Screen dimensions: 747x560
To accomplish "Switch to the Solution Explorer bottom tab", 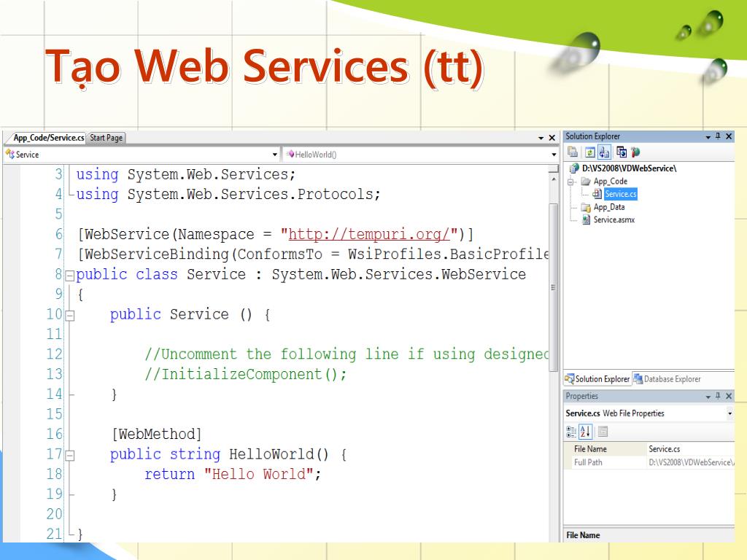I will click(x=597, y=379).
